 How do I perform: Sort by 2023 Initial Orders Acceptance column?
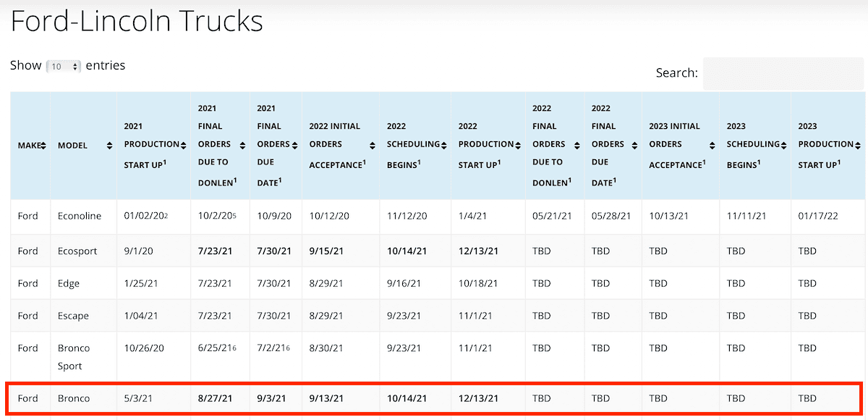(x=712, y=145)
